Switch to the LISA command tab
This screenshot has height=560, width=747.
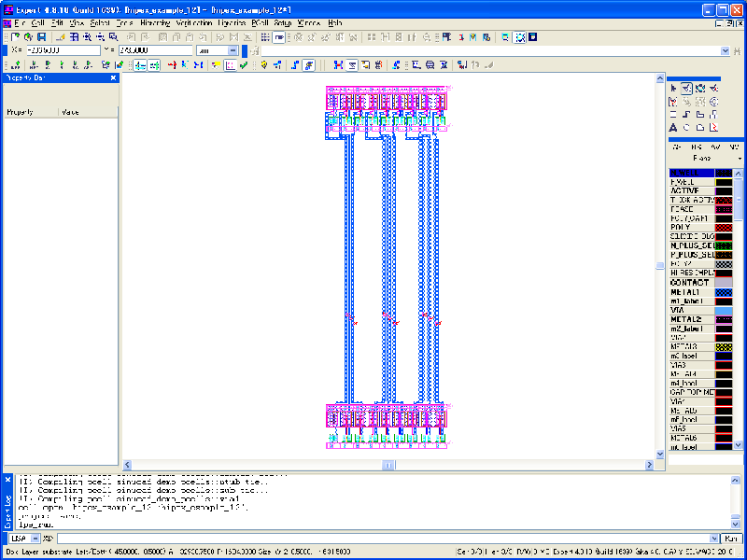[18, 539]
